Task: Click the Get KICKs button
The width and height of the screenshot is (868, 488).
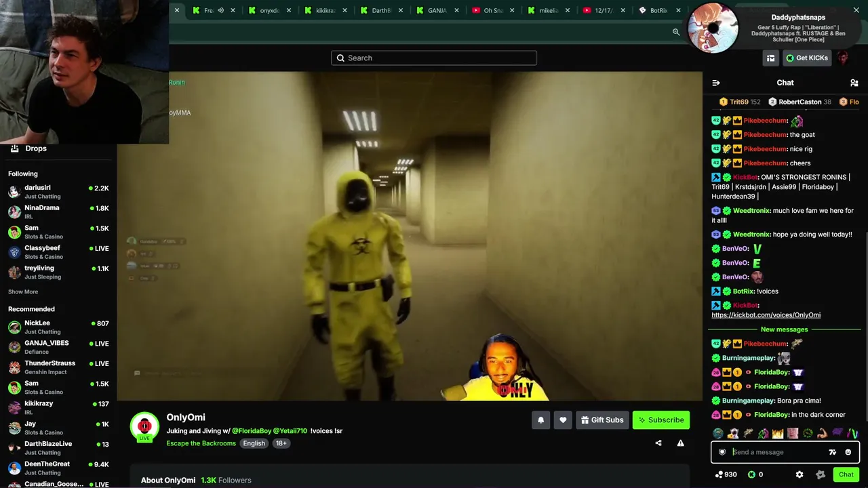Action: 807,58
